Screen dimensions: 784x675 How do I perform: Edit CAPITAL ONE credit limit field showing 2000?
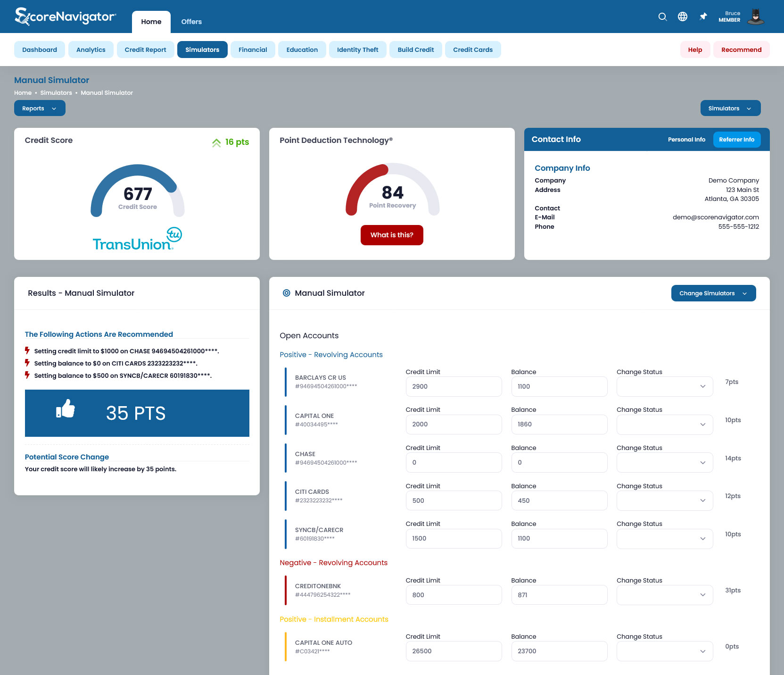[454, 425]
